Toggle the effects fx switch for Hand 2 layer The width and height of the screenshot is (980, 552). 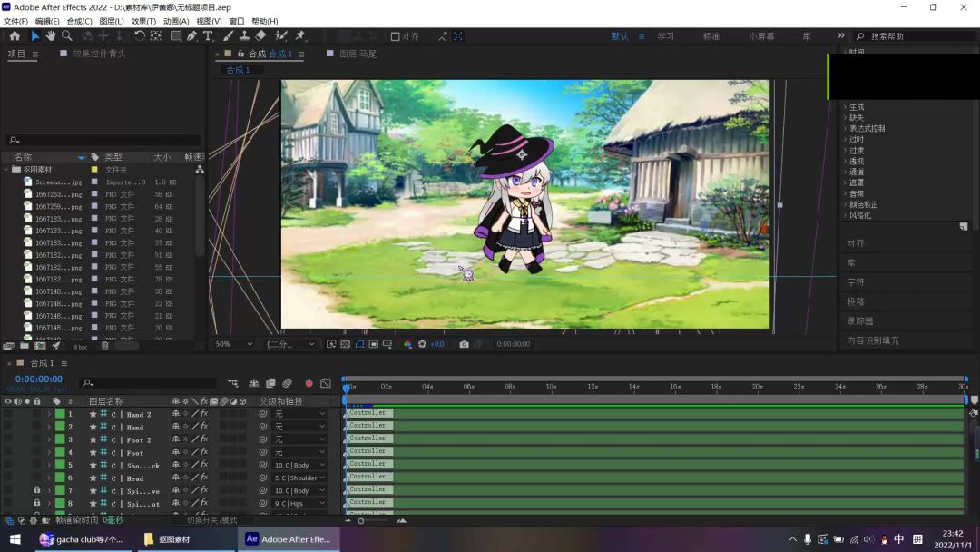[x=204, y=414]
